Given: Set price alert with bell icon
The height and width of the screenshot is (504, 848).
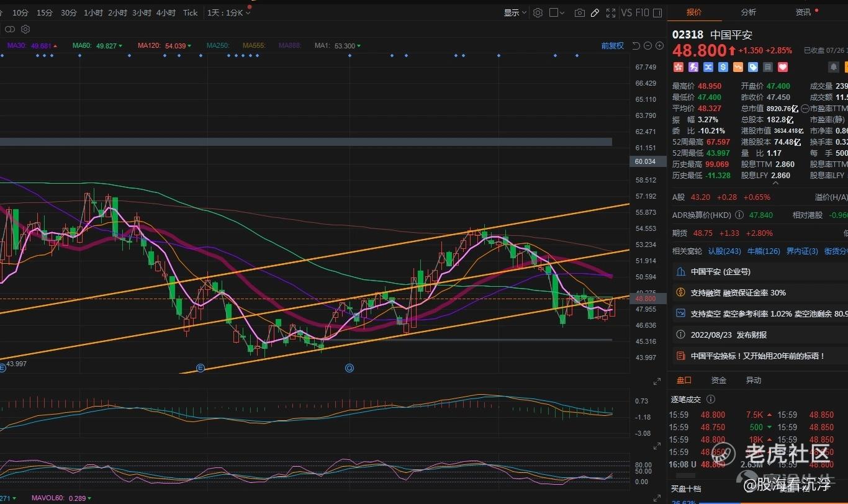Looking at the screenshot, I should click(x=833, y=66).
